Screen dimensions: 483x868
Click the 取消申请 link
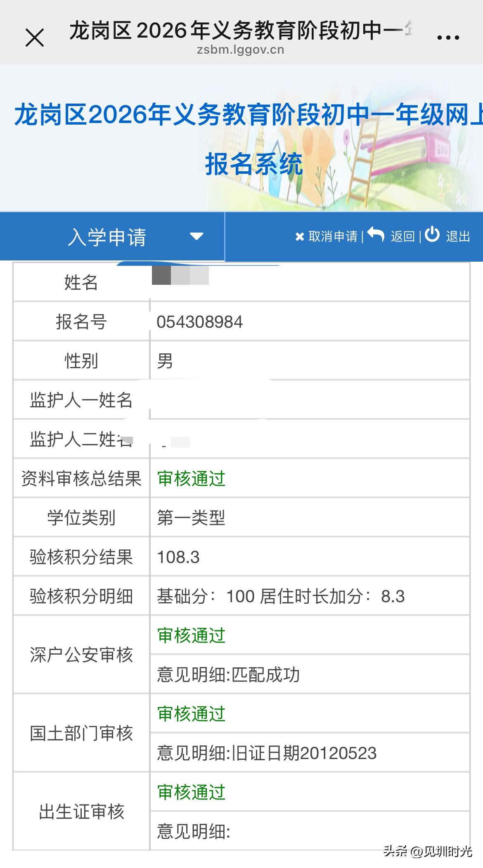[333, 237]
